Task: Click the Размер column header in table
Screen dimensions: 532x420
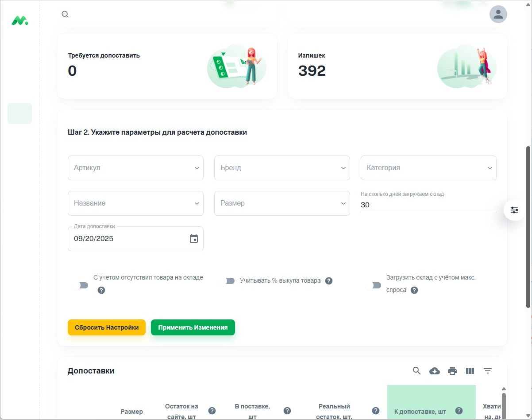Action: click(132, 412)
